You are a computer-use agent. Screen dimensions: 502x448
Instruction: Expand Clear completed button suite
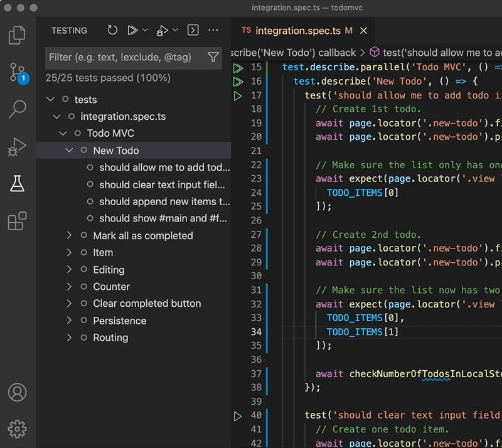[69, 303]
